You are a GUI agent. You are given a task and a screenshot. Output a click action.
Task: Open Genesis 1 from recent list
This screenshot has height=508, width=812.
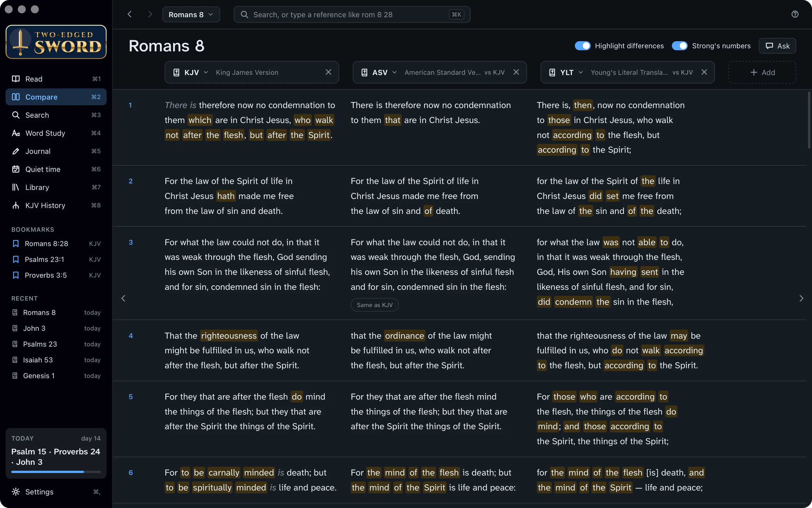tap(56, 376)
